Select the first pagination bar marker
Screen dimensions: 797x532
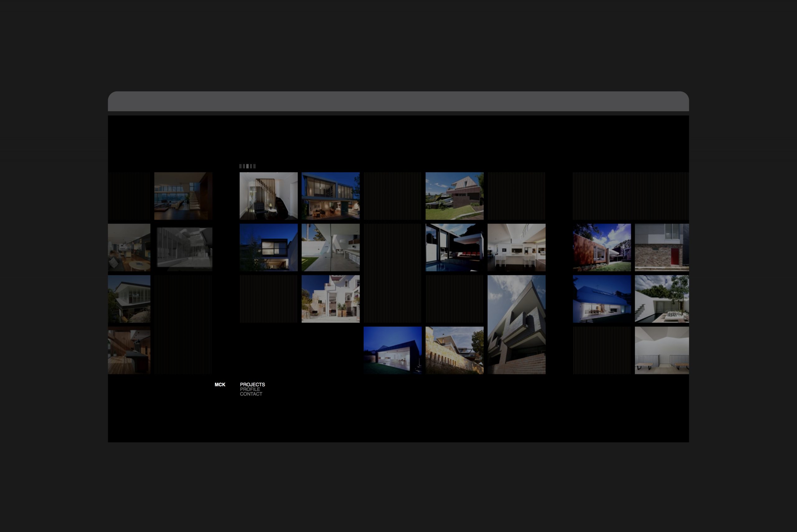(x=241, y=166)
